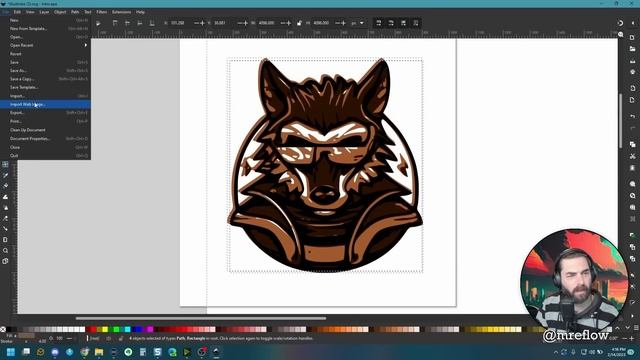
Task: Open Chrome from the taskbar
Action: (x=84, y=352)
